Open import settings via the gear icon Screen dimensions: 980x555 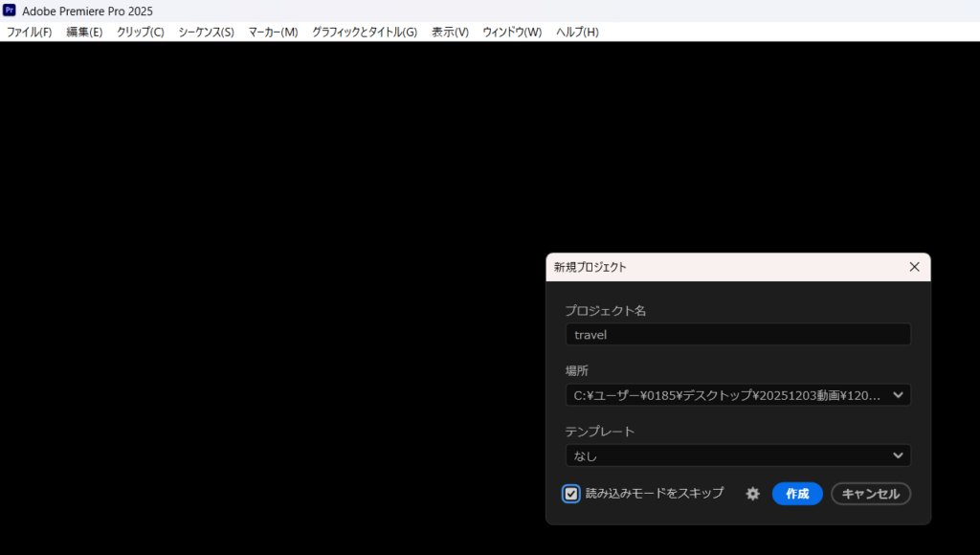click(x=752, y=494)
